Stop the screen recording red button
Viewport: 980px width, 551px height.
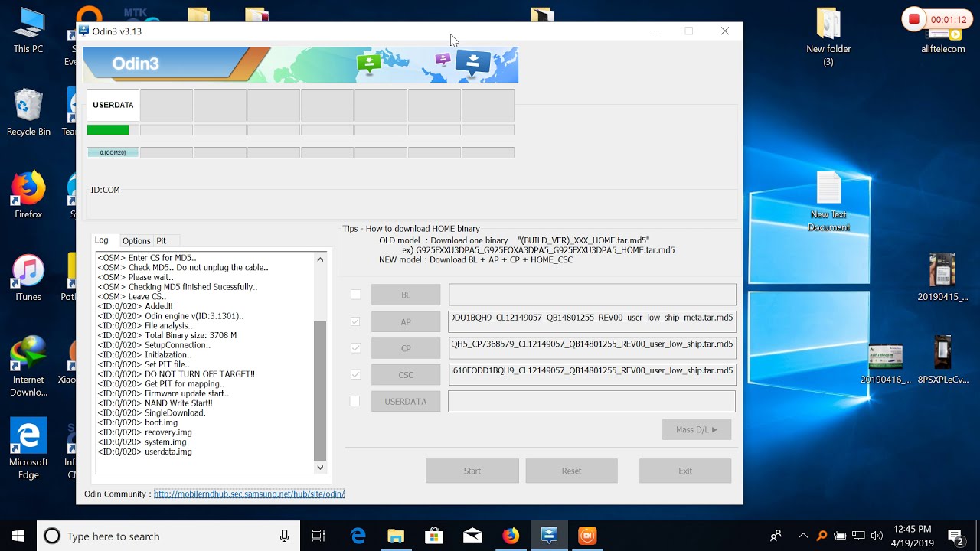(x=913, y=19)
